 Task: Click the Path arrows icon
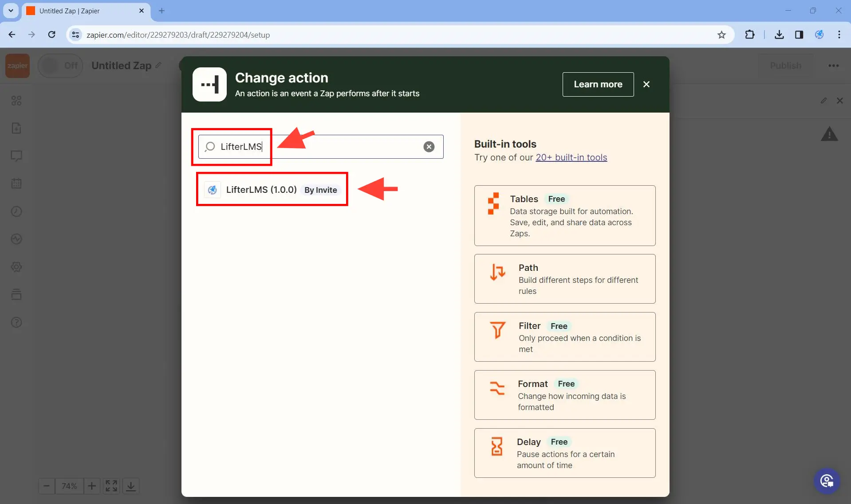497,272
